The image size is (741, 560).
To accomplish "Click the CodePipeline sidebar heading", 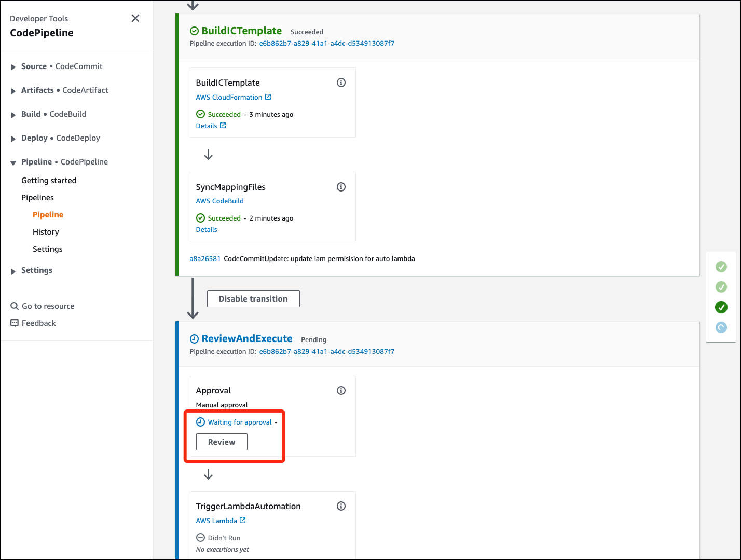I will [42, 33].
